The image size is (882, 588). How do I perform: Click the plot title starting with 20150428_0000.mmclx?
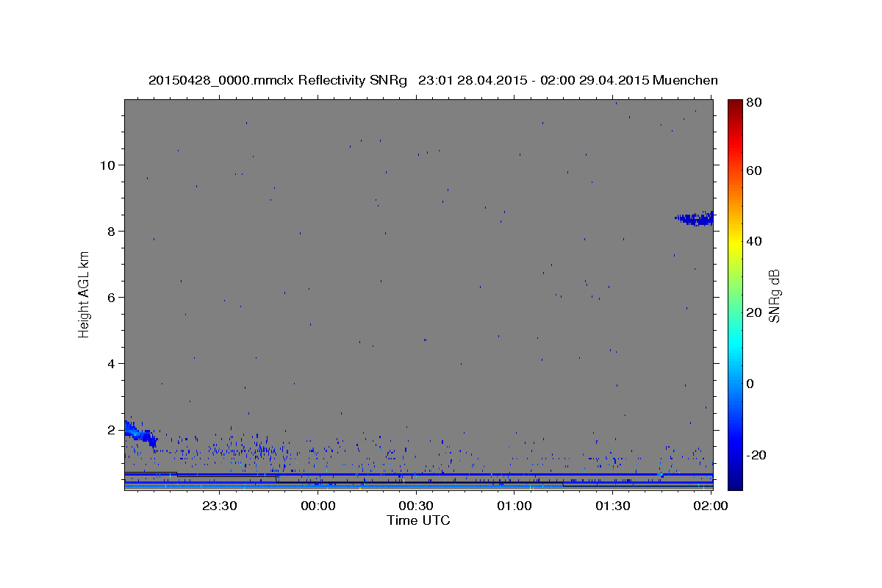(x=433, y=80)
